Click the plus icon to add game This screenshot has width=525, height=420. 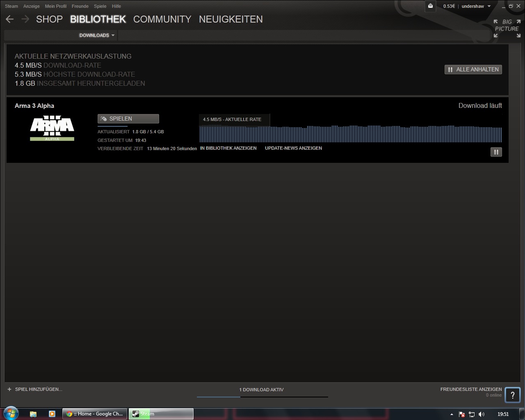[9, 389]
